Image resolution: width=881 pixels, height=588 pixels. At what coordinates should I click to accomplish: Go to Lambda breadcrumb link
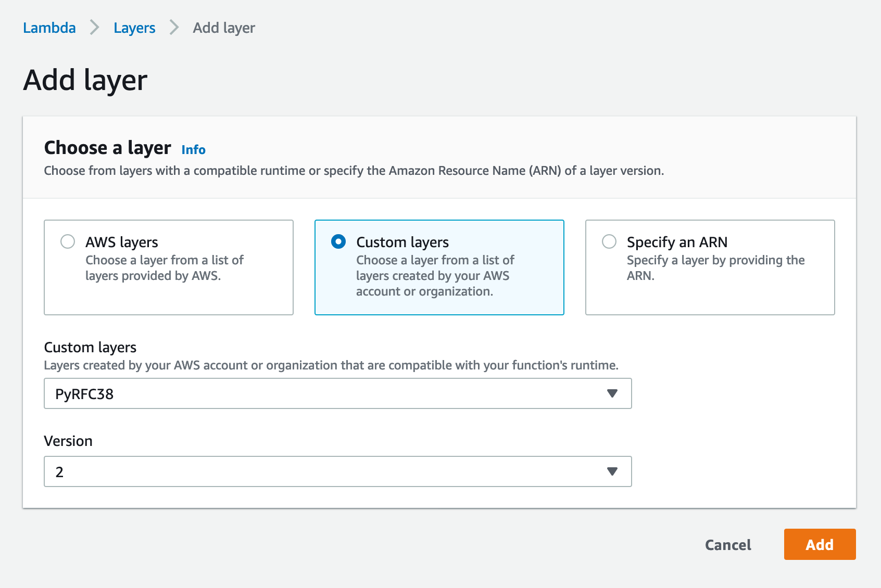49,28
